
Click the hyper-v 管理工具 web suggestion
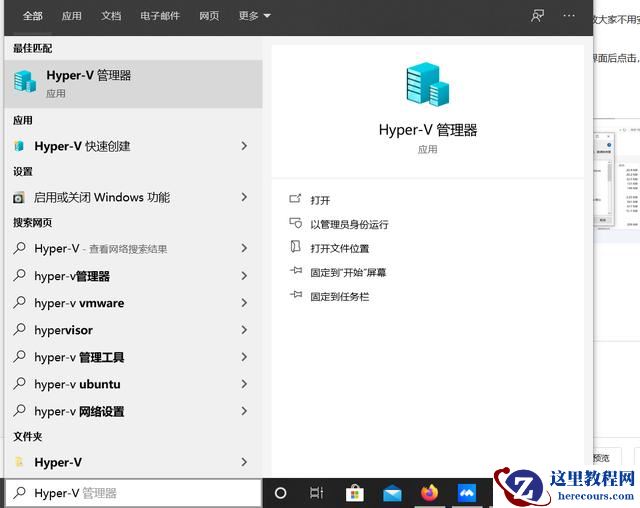tap(133, 357)
